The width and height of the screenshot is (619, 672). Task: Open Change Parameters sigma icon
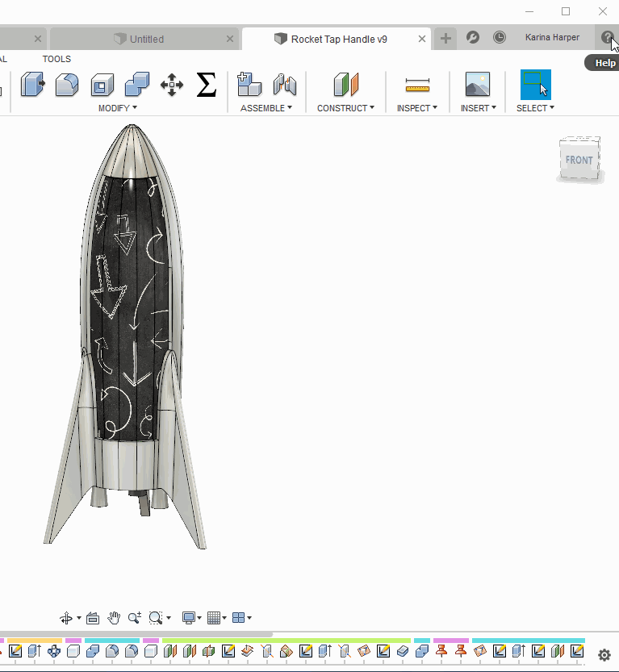click(206, 85)
